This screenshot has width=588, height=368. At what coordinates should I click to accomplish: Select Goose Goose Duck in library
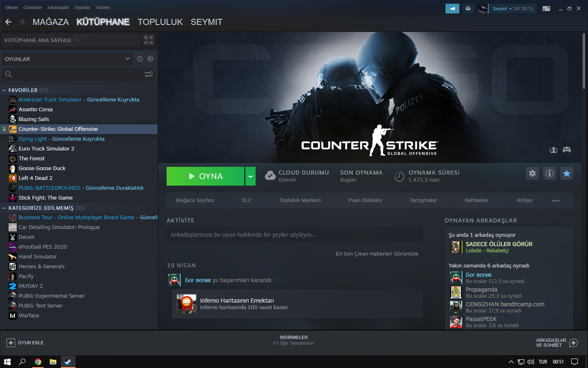pos(79,168)
